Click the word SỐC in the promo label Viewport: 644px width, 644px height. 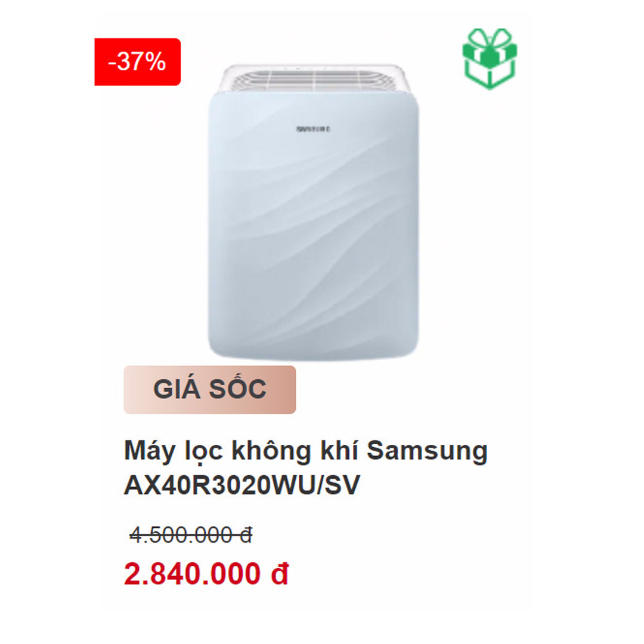point(238,388)
